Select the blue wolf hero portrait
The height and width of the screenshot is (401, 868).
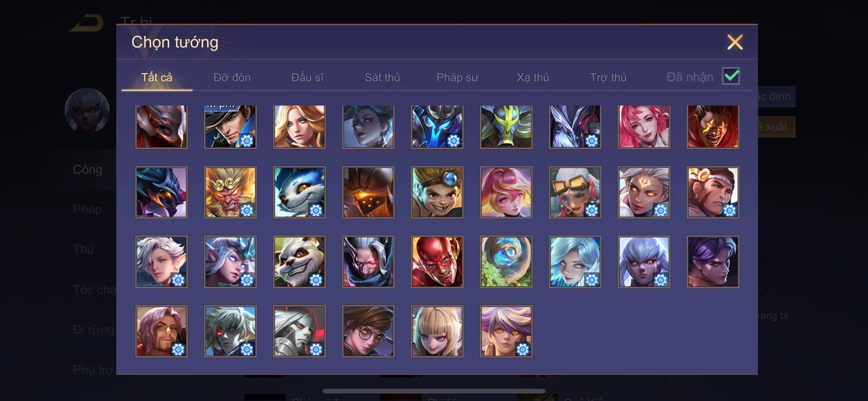point(299,192)
